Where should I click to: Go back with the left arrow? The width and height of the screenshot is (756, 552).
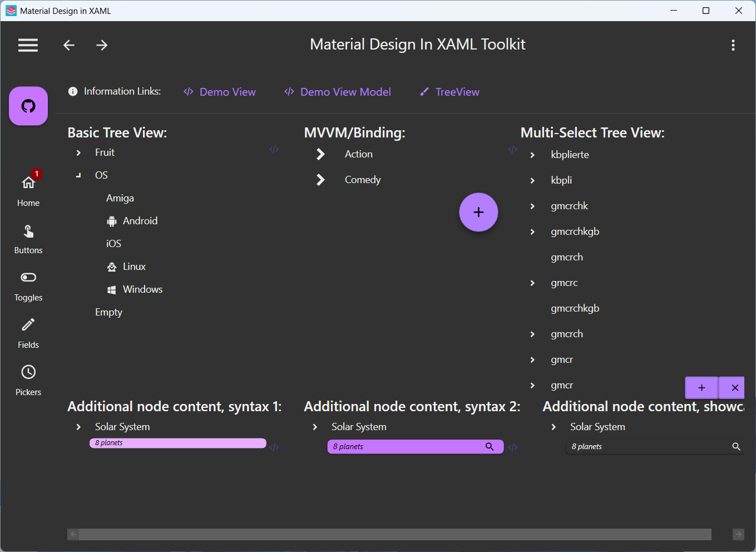(69, 45)
